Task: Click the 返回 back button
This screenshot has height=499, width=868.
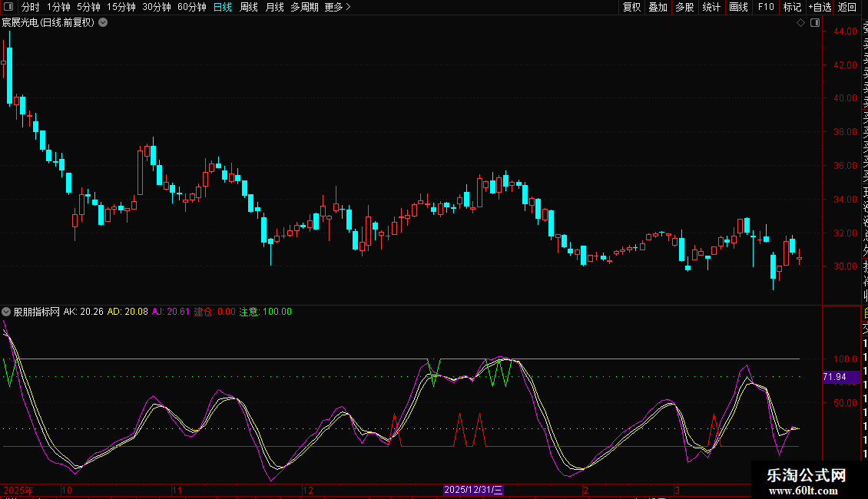Action: click(847, 7)
